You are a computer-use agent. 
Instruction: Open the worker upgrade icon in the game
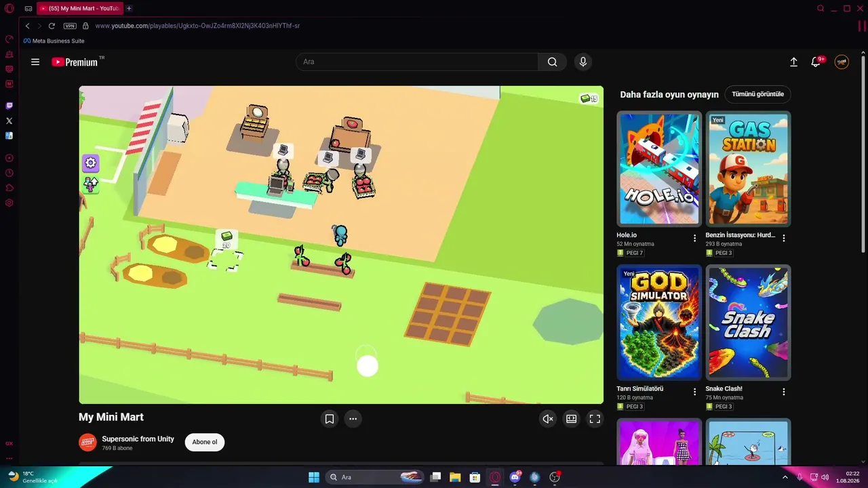(x=90, y=184)
